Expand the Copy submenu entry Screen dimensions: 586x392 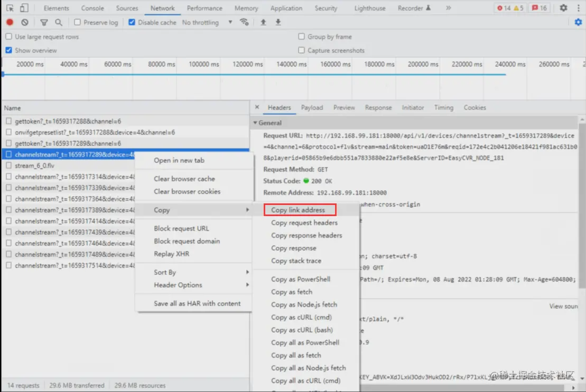click(193, 210)
